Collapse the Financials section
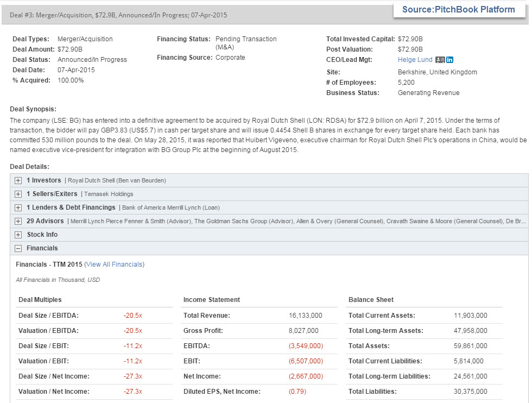Screen dimensions: 532x403 pos(18,249)
